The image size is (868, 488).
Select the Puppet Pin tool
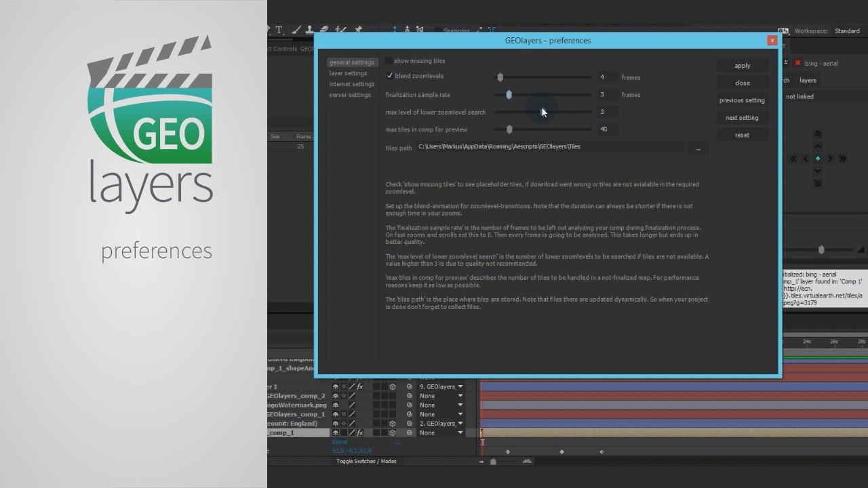pyautogui.click(x=358, y=30)
